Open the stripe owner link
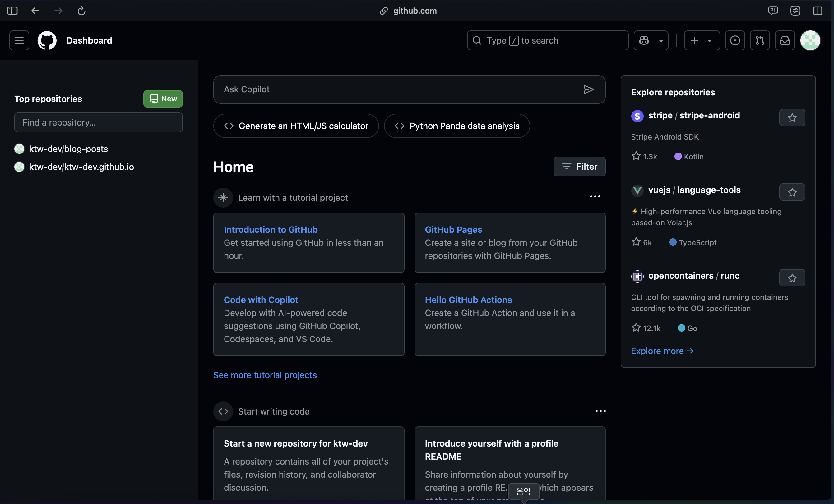 (x=660, y=115)
